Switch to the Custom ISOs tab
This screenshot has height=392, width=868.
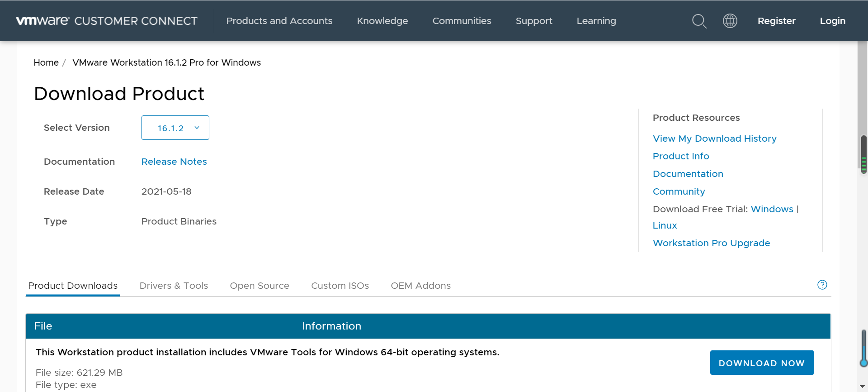(340, 286)
